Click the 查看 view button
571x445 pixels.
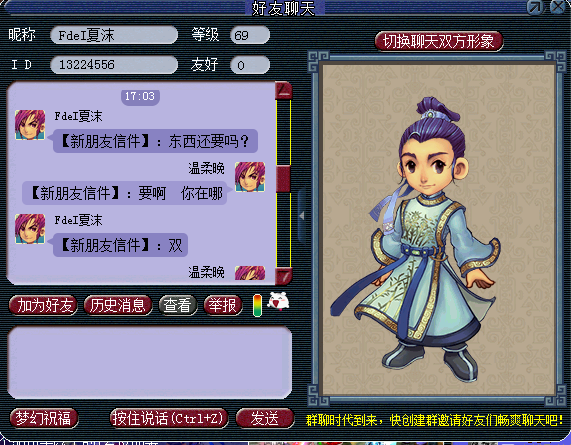coord(178,305)
